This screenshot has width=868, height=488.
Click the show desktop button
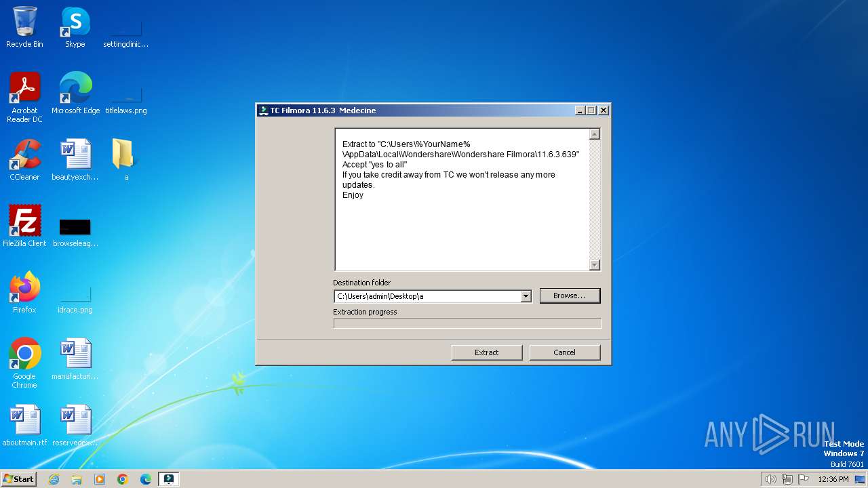point(861,479)
